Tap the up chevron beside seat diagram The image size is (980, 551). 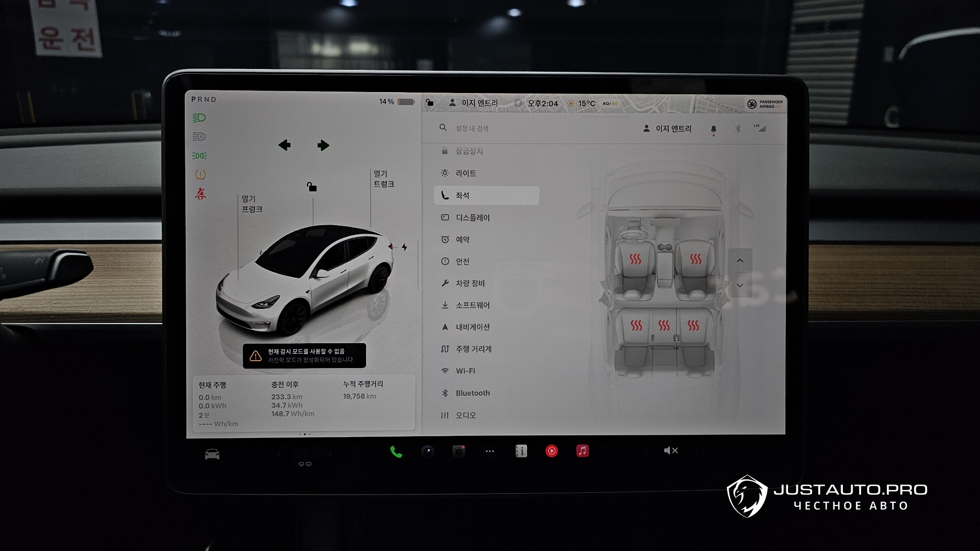point(740,261)
